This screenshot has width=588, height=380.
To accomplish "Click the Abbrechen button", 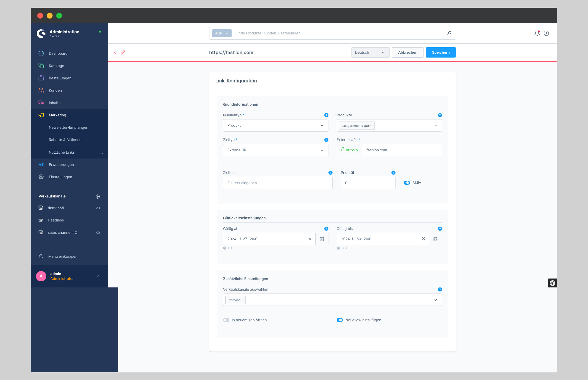I will (x=407, y=52).
